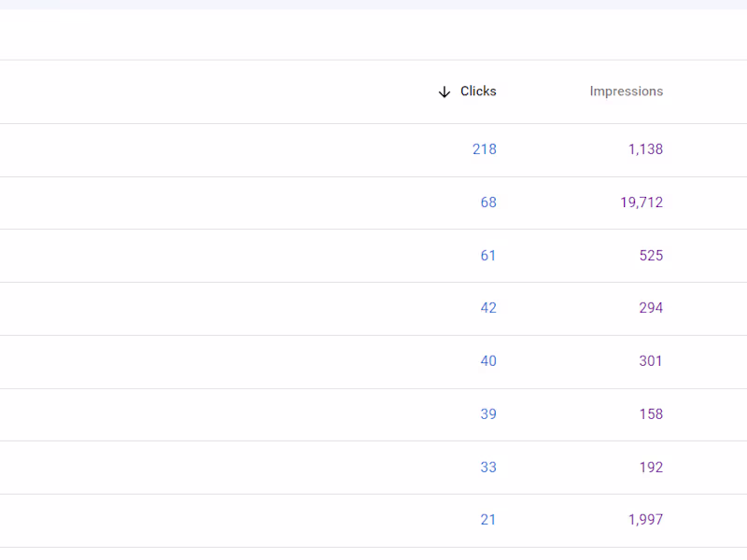The height and width of the screenshot is (560, 747).
Task: Select the 294 impressions cell
Action: tap(651, 308)
